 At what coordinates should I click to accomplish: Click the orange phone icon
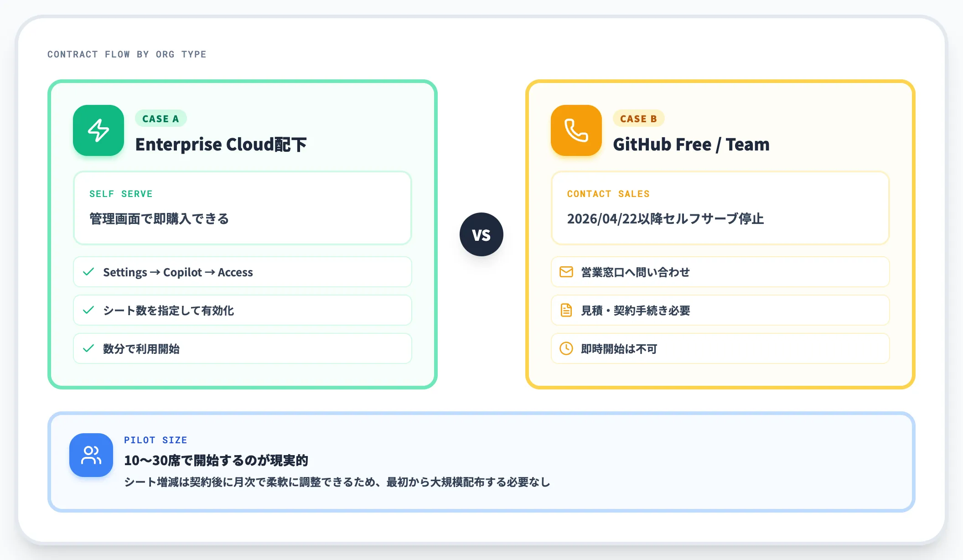pyautogui.click(x=576, y=130)
